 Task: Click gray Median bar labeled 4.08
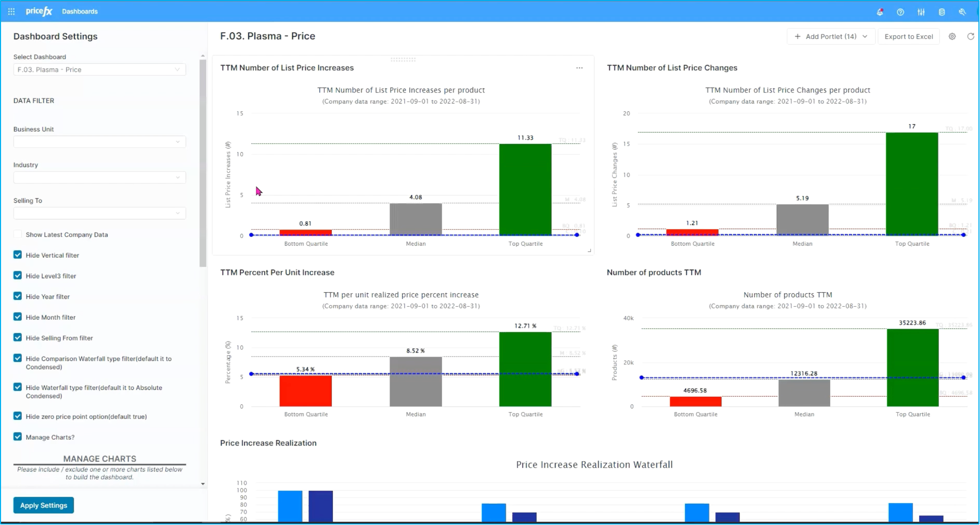click(416, 219)
